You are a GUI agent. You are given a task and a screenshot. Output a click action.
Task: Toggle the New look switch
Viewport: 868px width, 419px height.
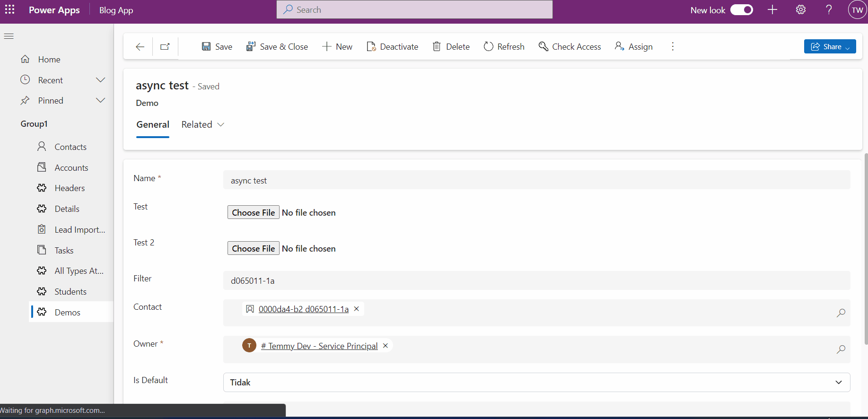[x=741, y=10]
